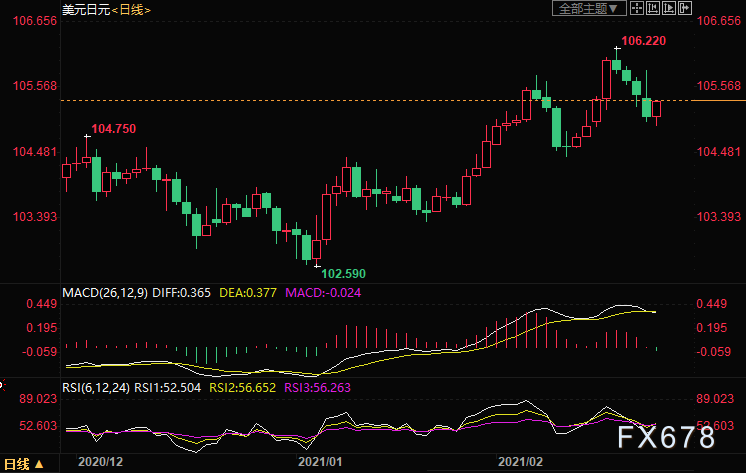746x473 pixels.
Task: Click the 2020/12 date axis label
Action: [x=100, y=462]
